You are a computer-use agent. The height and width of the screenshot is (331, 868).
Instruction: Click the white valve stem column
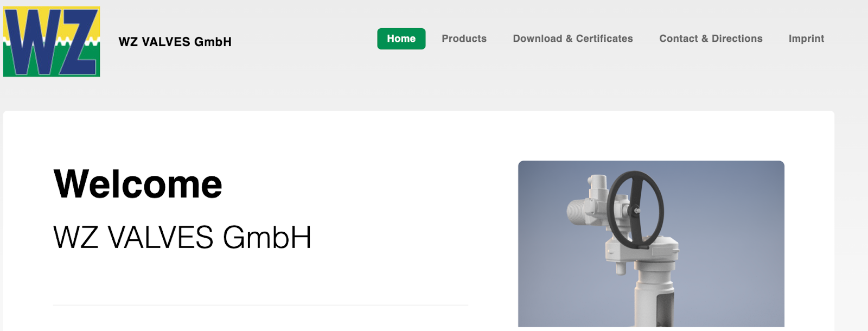pos(655,296)
